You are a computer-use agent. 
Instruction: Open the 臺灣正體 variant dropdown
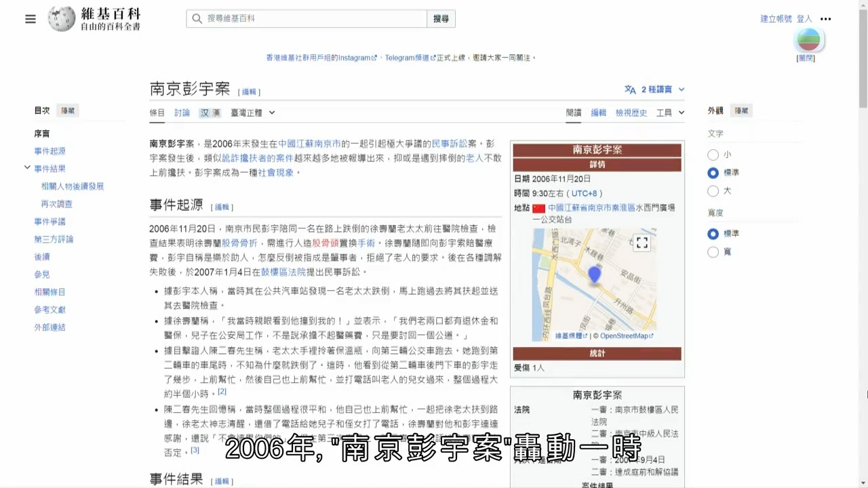[x=252, y=113]
